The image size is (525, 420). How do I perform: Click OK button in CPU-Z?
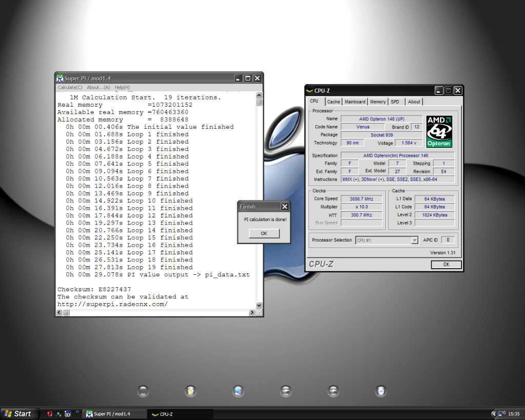[447, 265]
